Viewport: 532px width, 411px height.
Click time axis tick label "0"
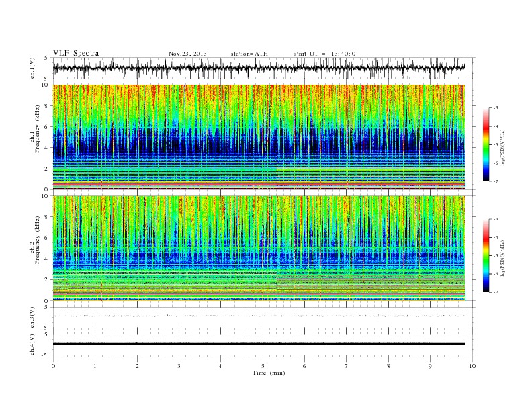53,366
